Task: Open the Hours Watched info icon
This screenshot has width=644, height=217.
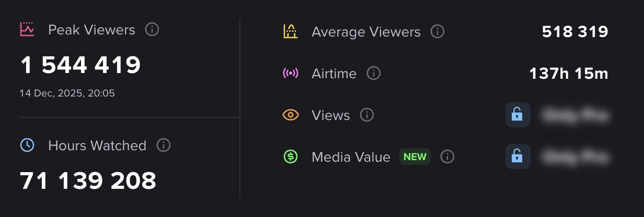Action: (164, 145)
